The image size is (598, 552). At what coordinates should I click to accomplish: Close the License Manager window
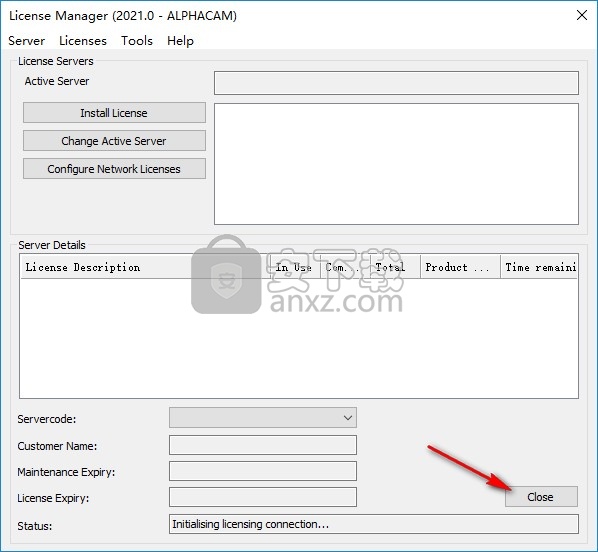582,15
